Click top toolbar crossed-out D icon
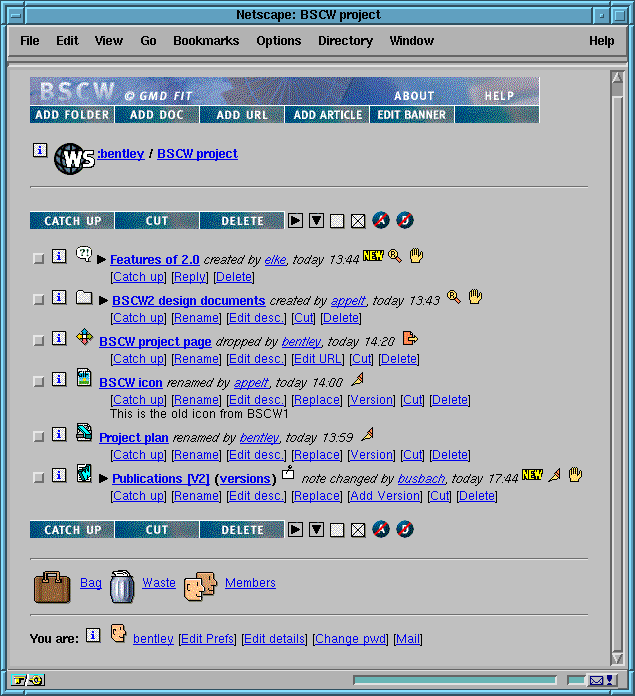Image resolution: width=635 pixels, height=696 pixels. coord(405,220)
